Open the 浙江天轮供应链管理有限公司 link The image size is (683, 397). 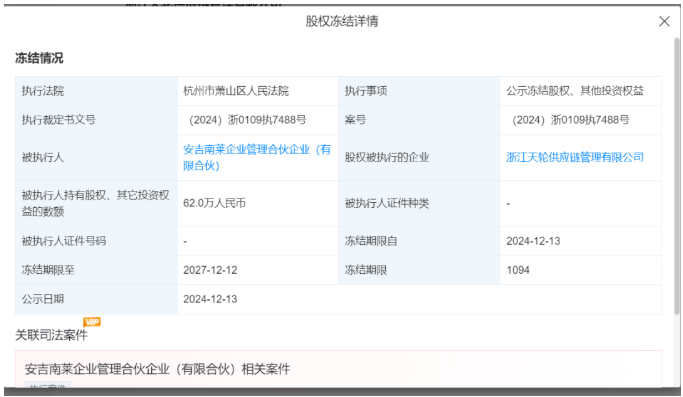click(575, 157)
